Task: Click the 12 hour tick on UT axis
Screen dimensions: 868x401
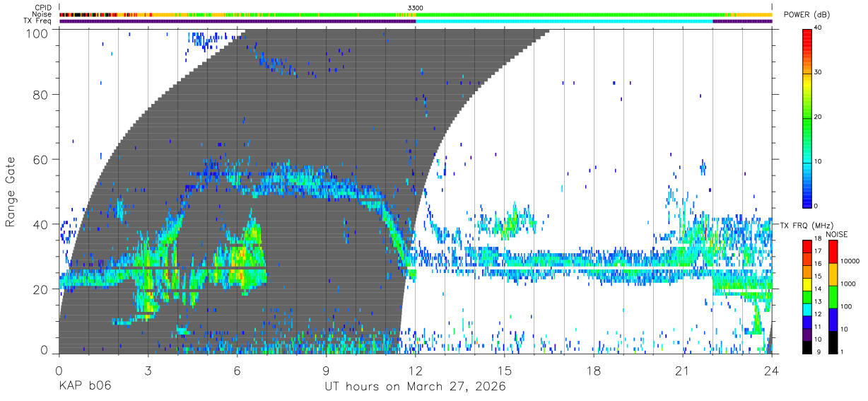Action: click(x=416, y=370)
